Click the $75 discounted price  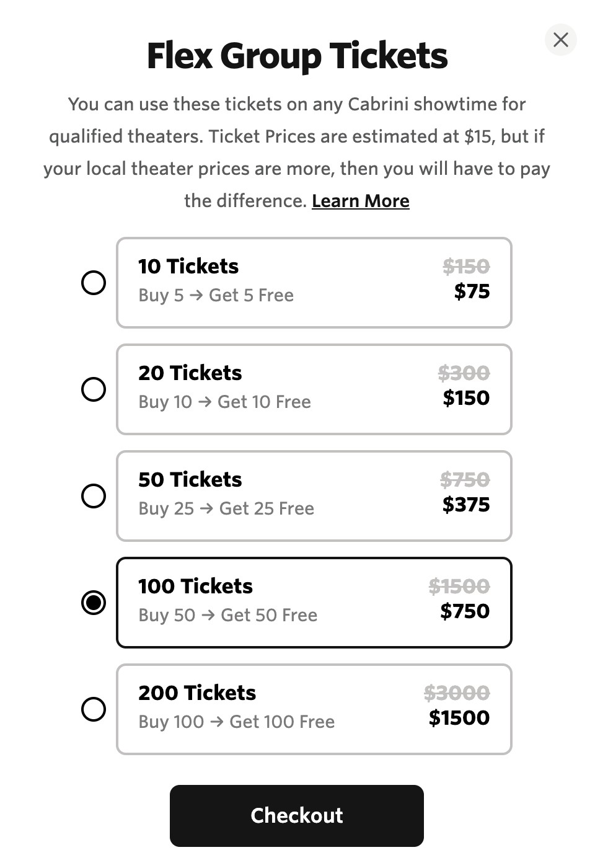pos(472,291)
